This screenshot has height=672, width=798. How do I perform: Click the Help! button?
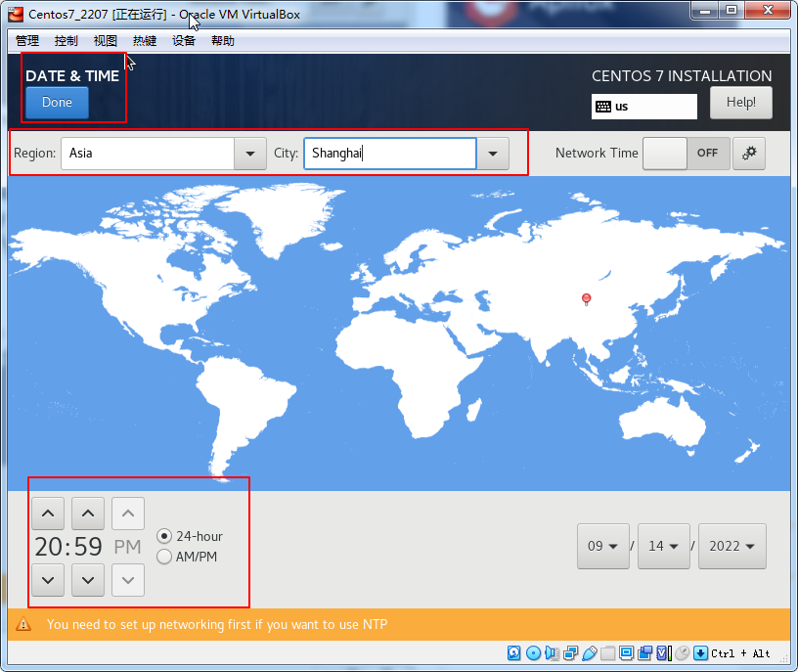point(740,103)
